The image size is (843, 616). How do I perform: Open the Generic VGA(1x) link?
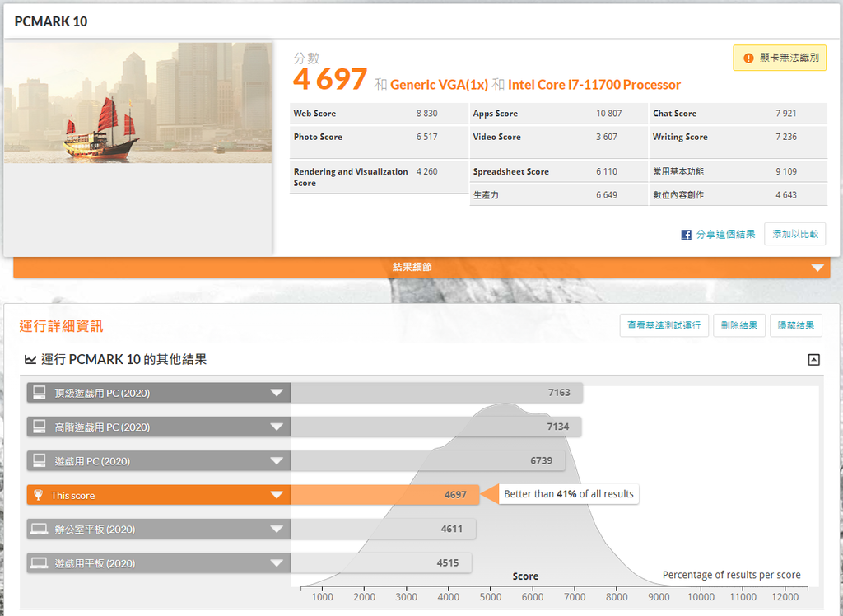click(440, 85)
